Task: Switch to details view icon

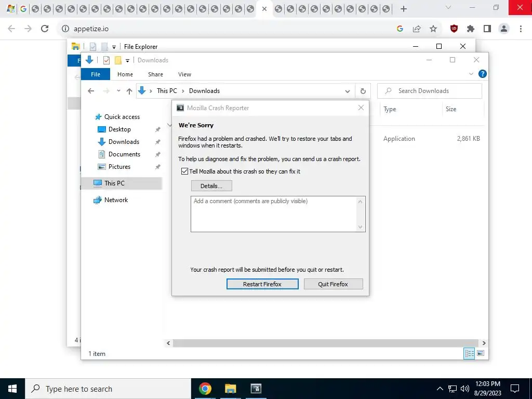Action: click(x=469, y=353)
